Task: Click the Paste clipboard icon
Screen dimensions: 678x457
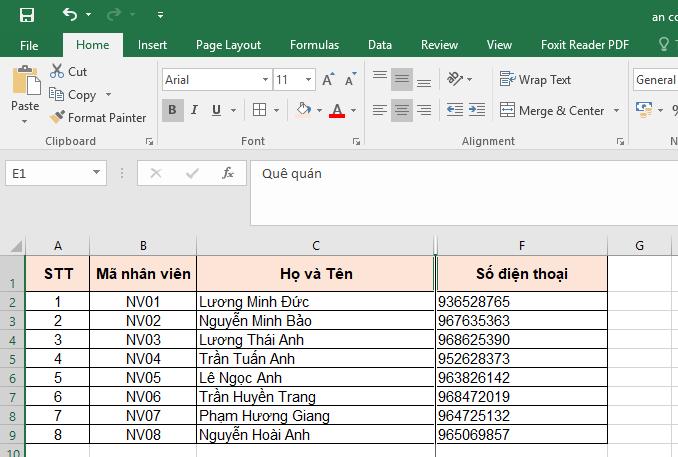Action: [26, 81]
